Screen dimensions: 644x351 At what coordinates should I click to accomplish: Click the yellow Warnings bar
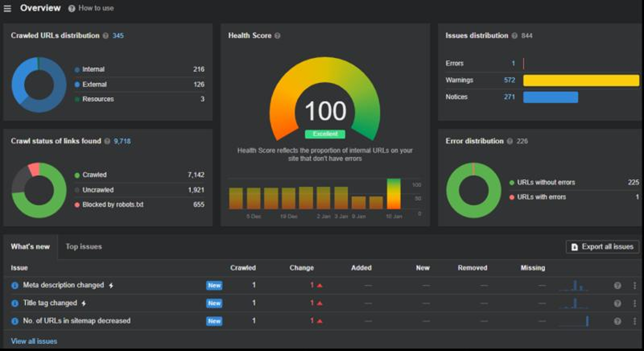(x=581, y=81)
